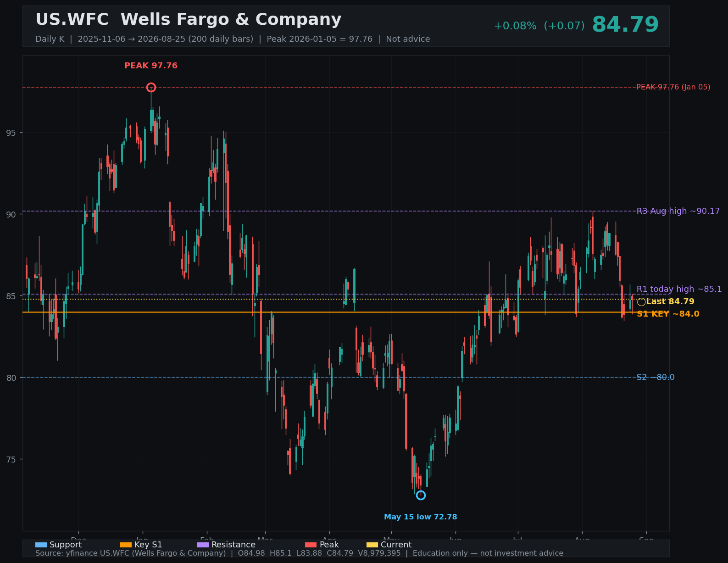728x563 pixels.
Task: Click the 80 y-axis tick label
Action: 11,378
